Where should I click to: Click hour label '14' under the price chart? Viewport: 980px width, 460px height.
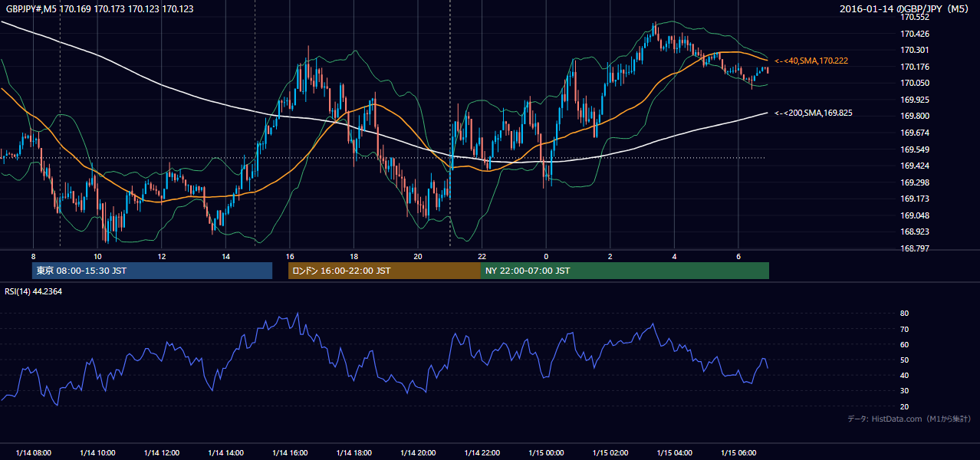(225, 256)
